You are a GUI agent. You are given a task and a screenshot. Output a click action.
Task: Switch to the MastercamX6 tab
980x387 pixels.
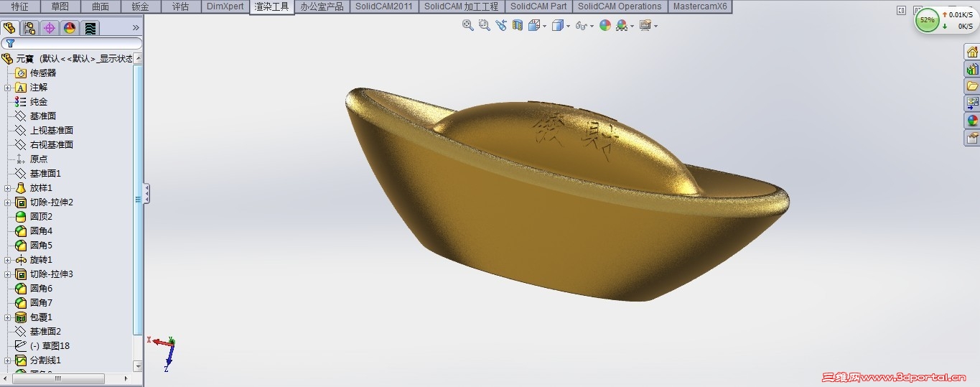pos(700,6)
